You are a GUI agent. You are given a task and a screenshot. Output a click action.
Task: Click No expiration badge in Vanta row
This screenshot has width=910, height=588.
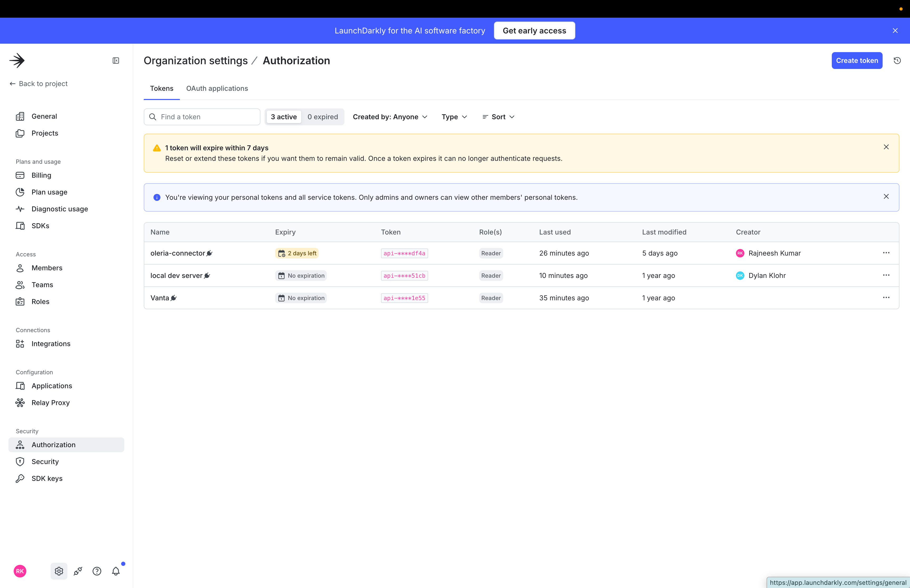300,298
